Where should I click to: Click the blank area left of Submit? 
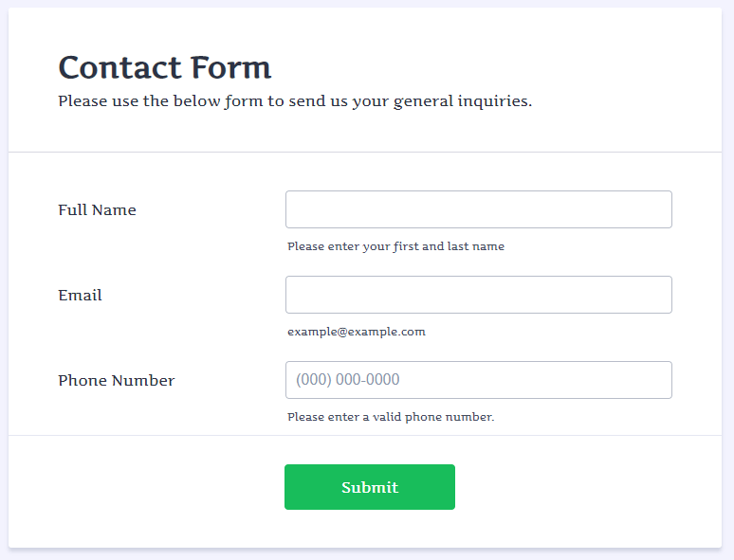(x=142, y=488)
